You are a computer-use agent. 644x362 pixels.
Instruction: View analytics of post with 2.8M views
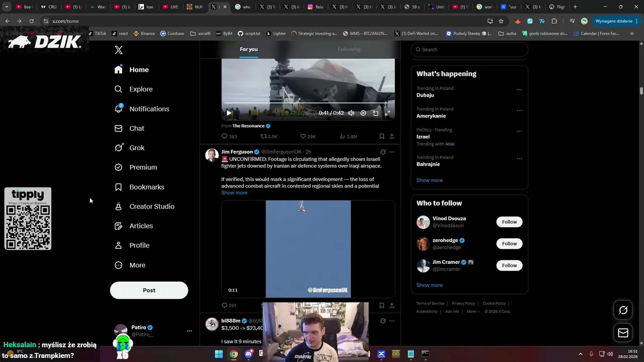348,136
